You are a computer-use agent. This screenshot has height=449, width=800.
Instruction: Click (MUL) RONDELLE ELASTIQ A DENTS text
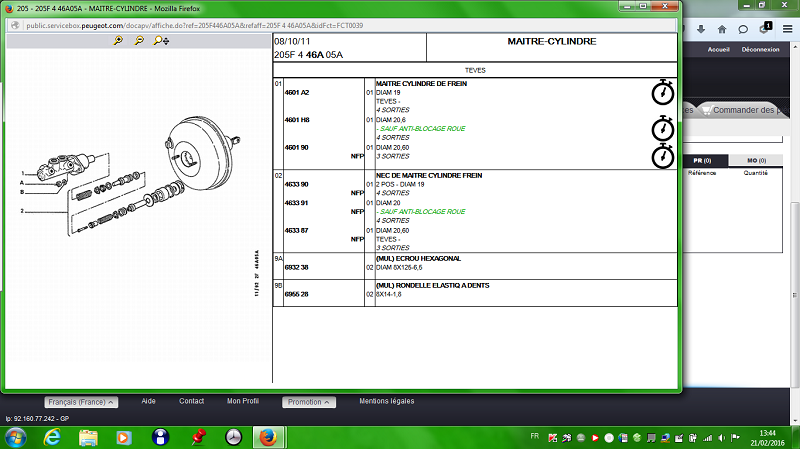(x=433, y=285)
